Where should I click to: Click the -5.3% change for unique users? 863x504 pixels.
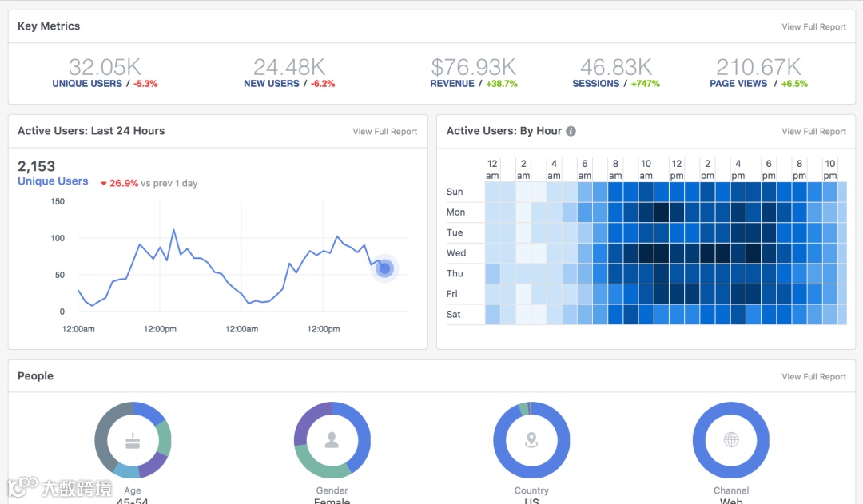pos(146,84)
